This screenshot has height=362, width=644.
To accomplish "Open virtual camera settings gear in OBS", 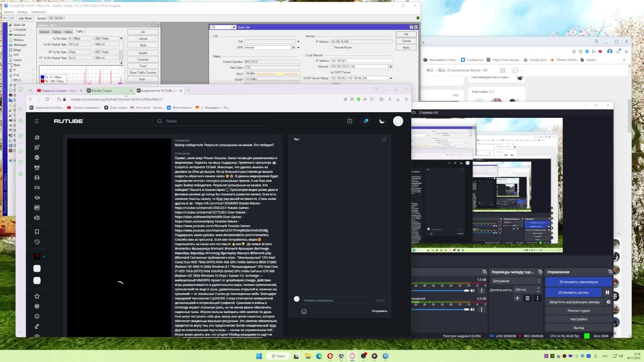I will pos(608,302).
